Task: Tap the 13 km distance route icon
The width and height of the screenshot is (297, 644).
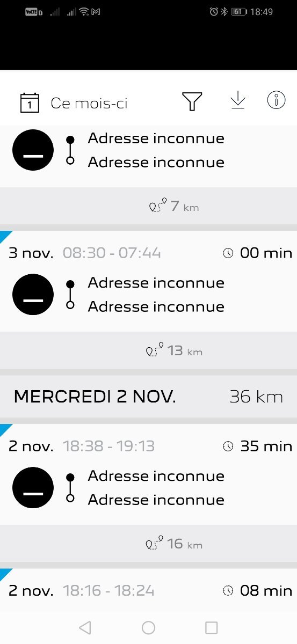Action: (155, 351)
